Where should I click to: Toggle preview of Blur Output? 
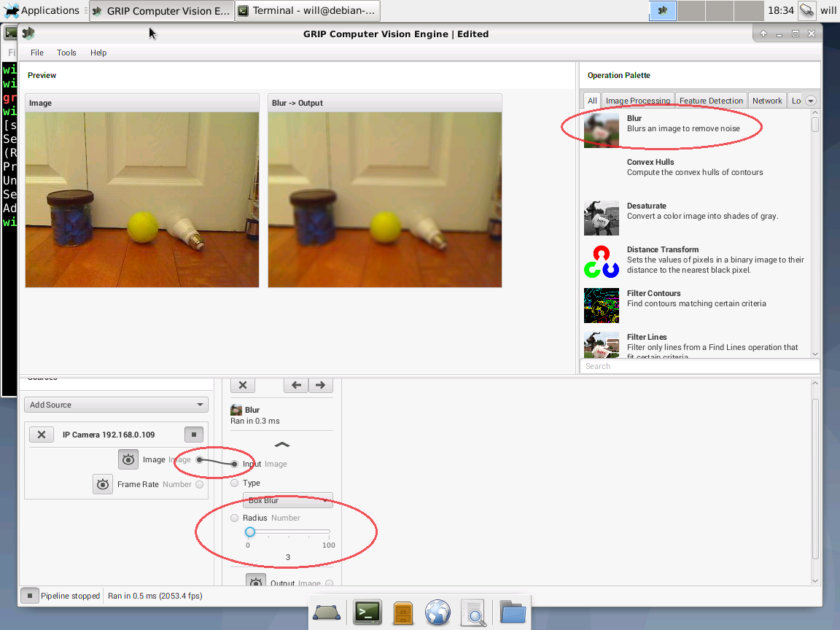coord(256,583)
